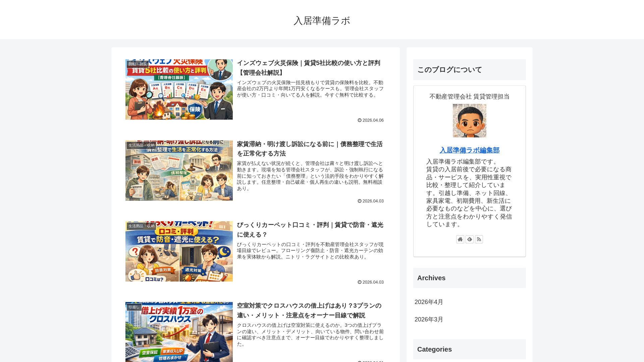Viewport: 644px width, 362px height.
Task: Click the びっくりカーペット article thumbnail
Action: coord(179,251)
